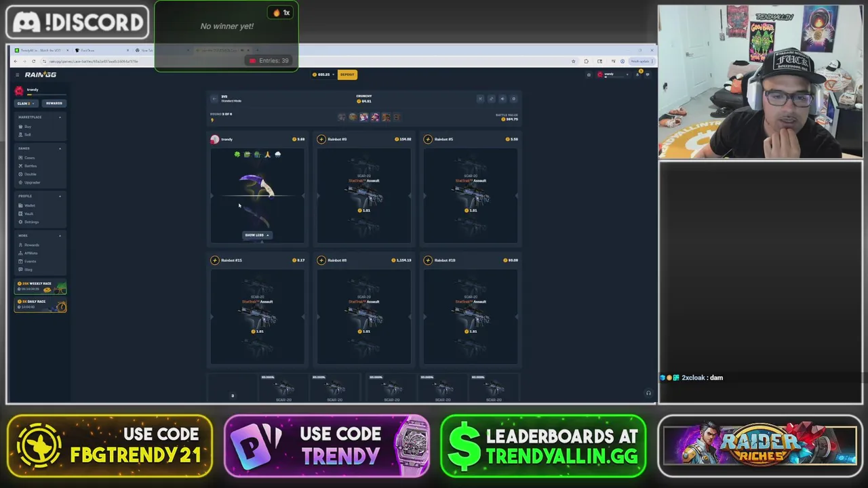Click the battle shuffle icon
This screenshot has width=868, height=488.
tap(481, 99)
